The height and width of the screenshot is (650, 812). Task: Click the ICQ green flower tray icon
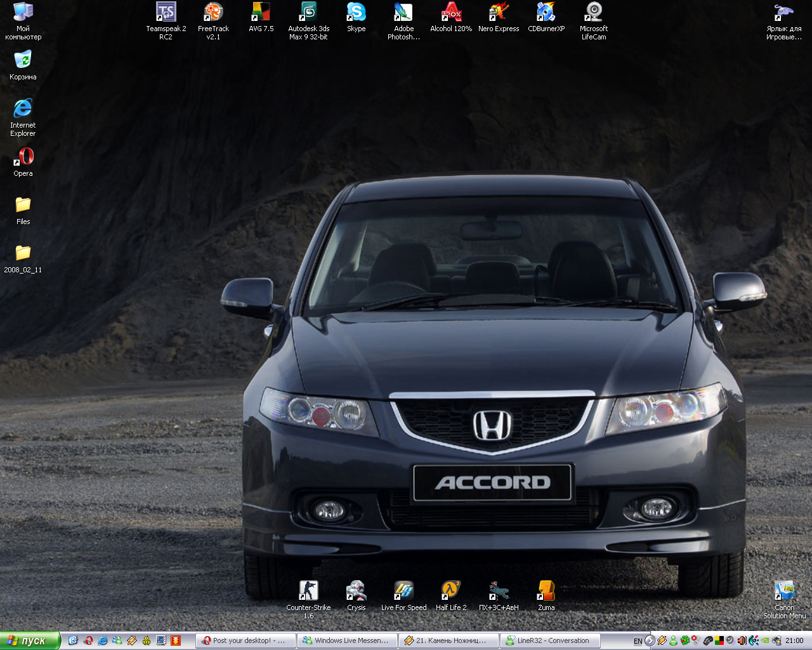point(684,640)
